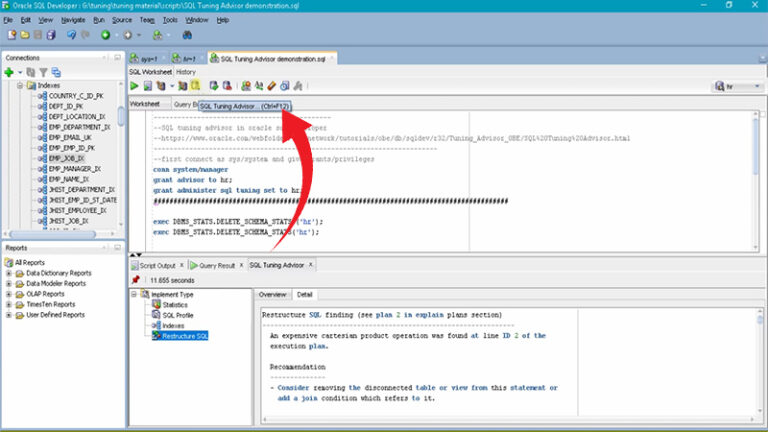Select the Worksheet sub-tab
The image size is (768, 432).
[x=145, y=104]
